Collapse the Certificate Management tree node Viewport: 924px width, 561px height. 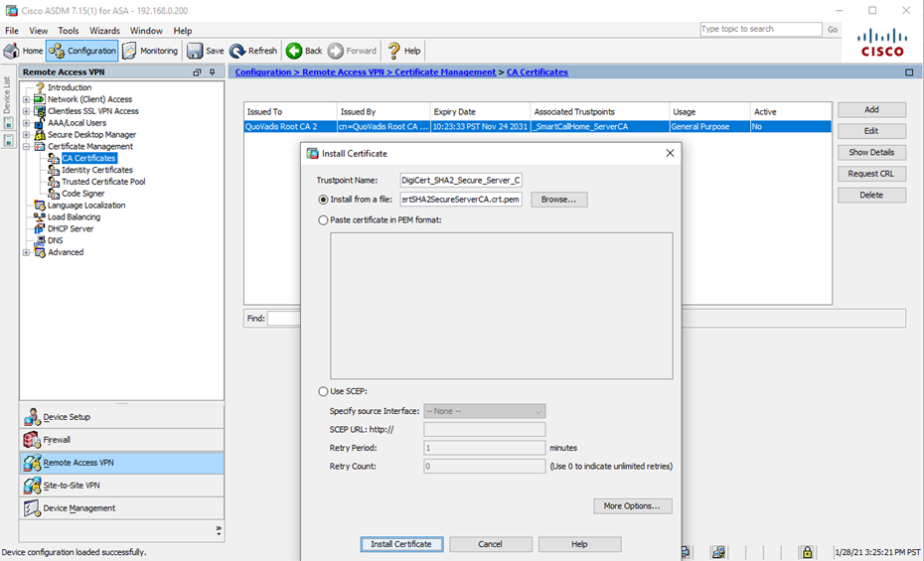pyautogui.click(x=26, y=147)
